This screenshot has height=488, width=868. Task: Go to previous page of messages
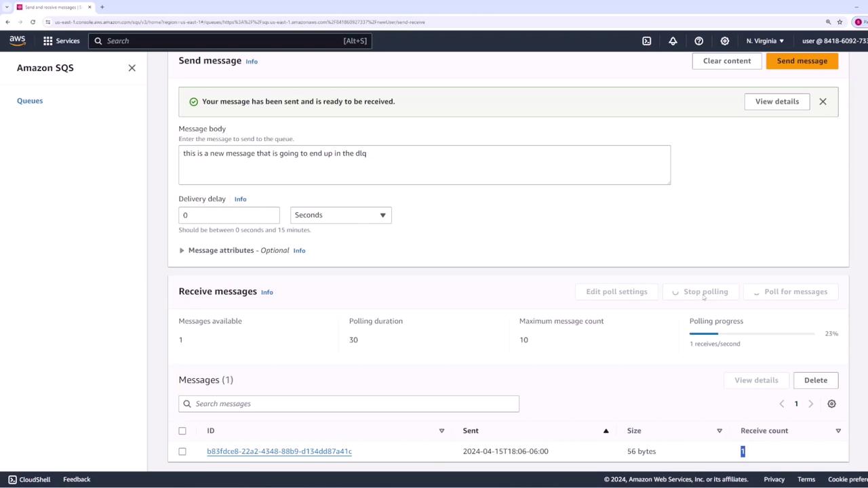click(782, 404)
